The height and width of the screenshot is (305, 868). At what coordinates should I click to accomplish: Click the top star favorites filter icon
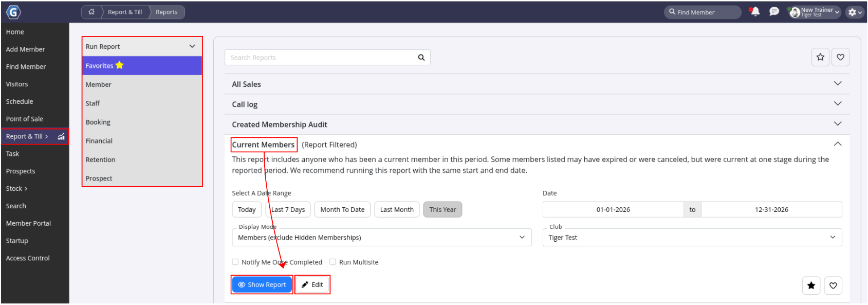tap(820, 57)
